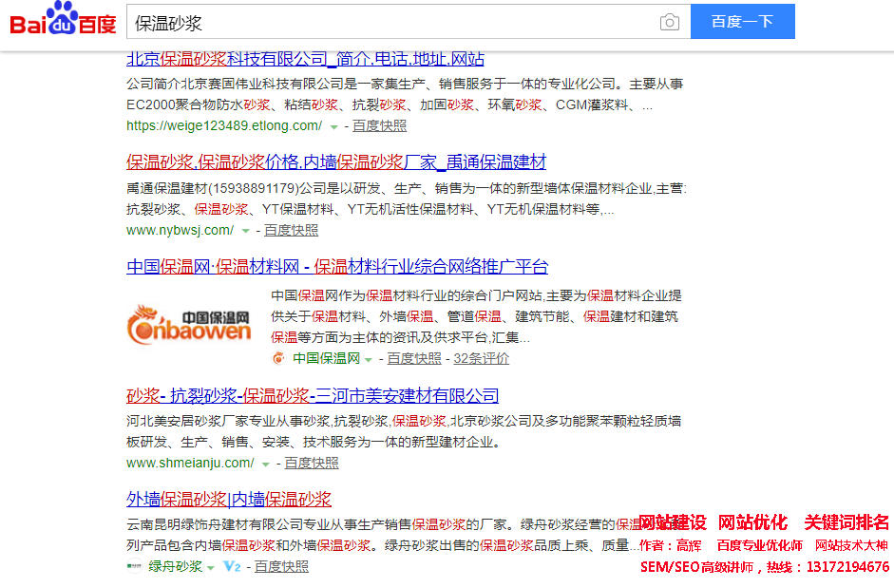Open 百度快照 for www.nybwsj.com result

291,231
